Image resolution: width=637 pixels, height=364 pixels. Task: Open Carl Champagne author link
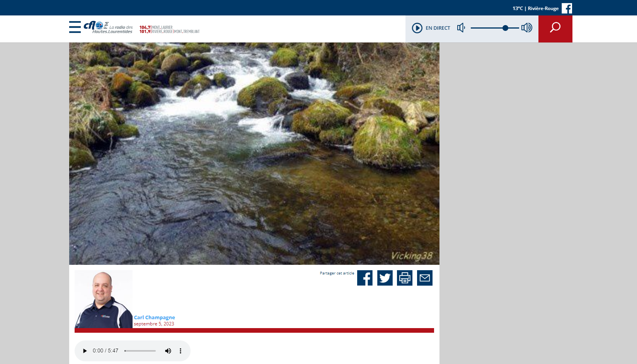tap(154, 317)
